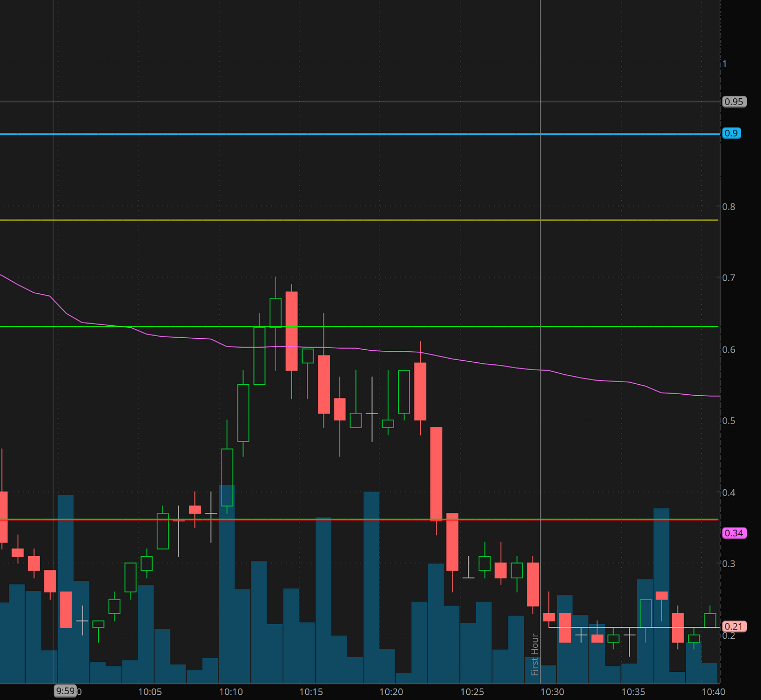Select the blue horizontal price line
Viewport: 761px width, 700px height.
(x=360, y=134)
